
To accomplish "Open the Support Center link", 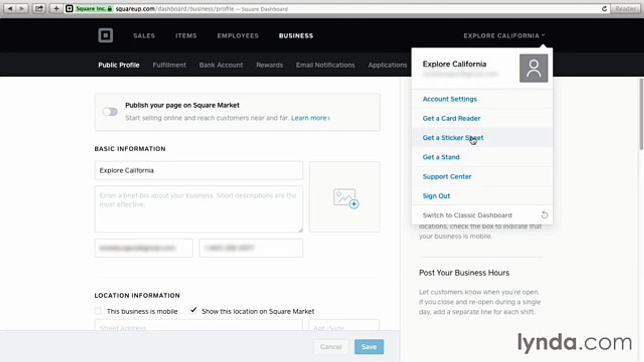I will point(482,176).
